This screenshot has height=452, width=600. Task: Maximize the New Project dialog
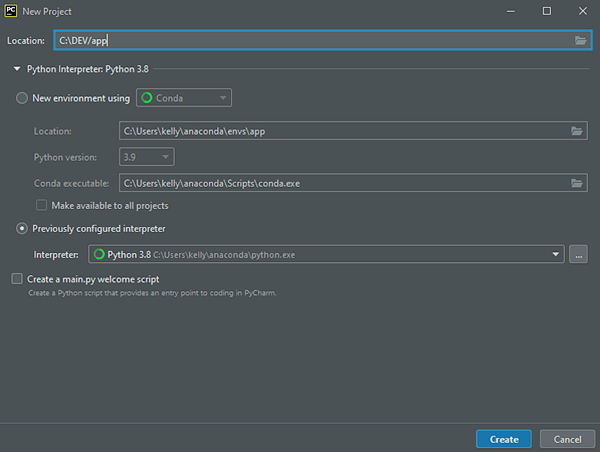[x=547, y=11]
